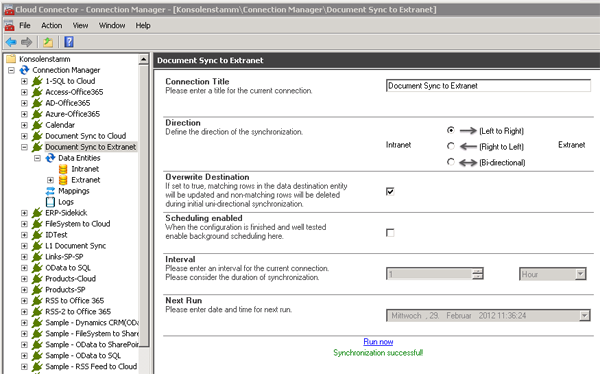Click the Document Sync to Cloud icon
Screen dimensions: 600x374
click(37, 136)
